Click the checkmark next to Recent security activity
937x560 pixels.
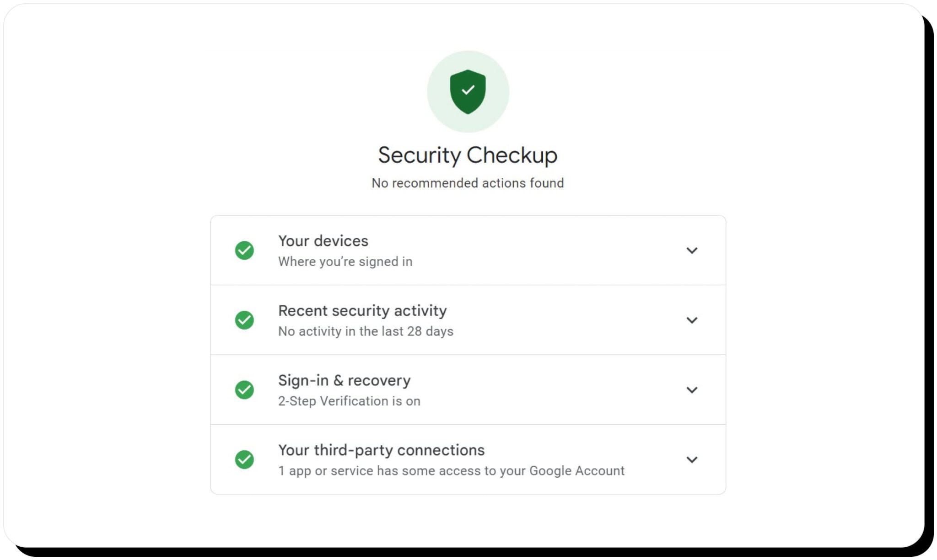(244, 320)
